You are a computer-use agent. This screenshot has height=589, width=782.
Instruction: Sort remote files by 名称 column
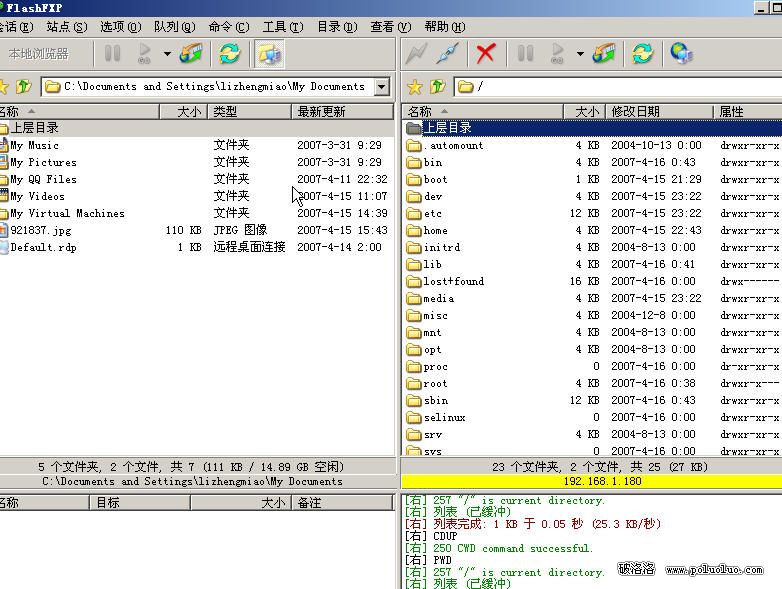(x=483, y=111)
